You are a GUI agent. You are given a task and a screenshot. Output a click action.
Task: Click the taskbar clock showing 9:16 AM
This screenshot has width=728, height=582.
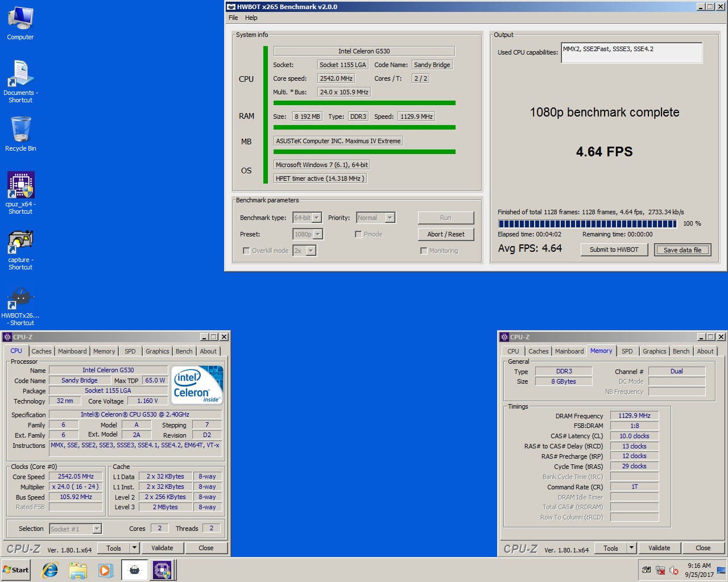click(698, 570)
